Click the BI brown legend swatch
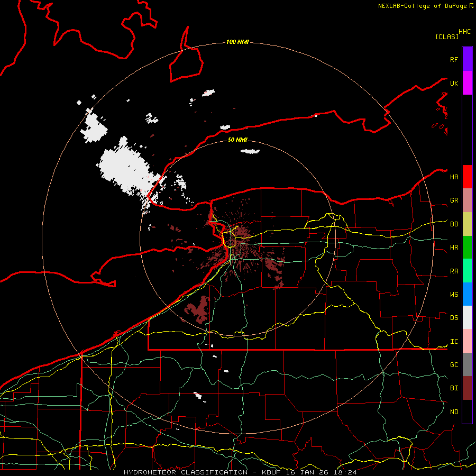The image size is (476, 476). tap(467, 388)
